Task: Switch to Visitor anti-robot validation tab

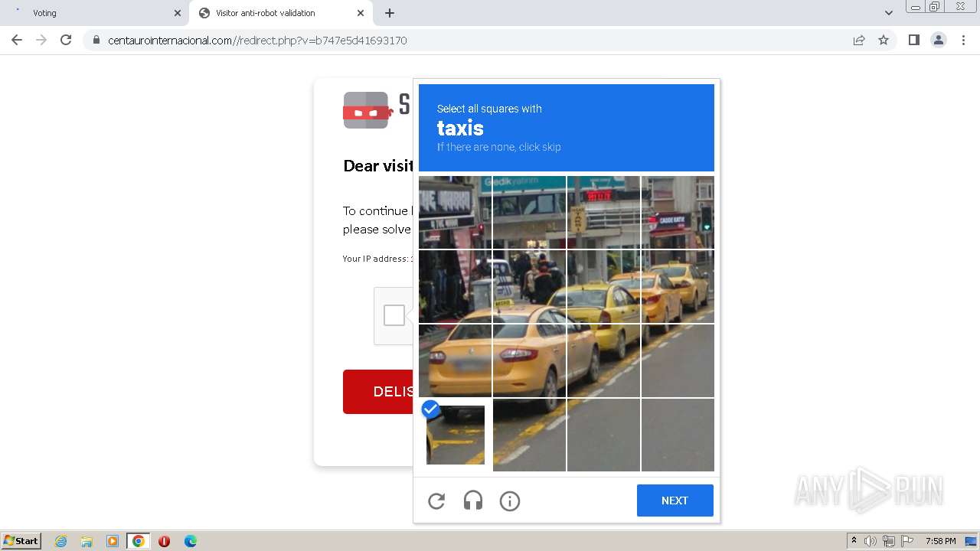Action: click(x=281, y=13)
